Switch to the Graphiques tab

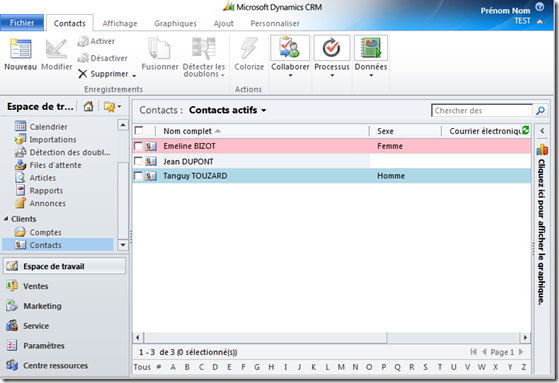tap(175, 24)
